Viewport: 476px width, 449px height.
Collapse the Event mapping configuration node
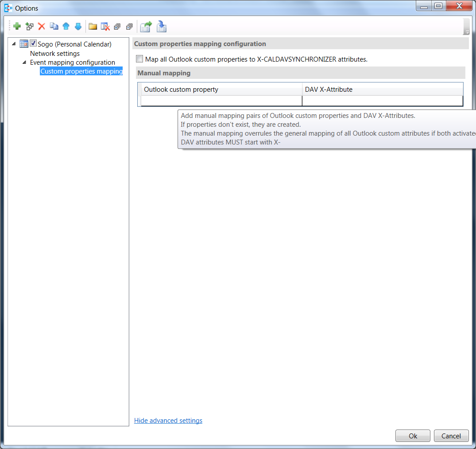(24, 62)
